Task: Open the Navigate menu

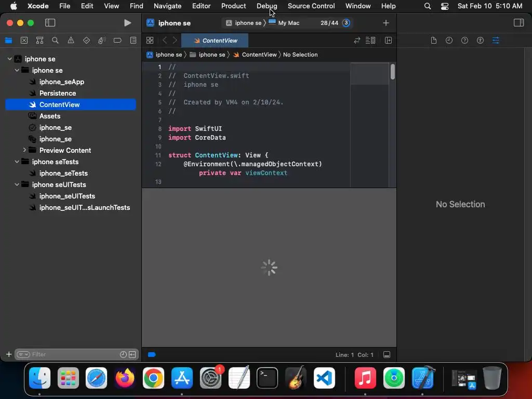Action: (x=168, y=6)
